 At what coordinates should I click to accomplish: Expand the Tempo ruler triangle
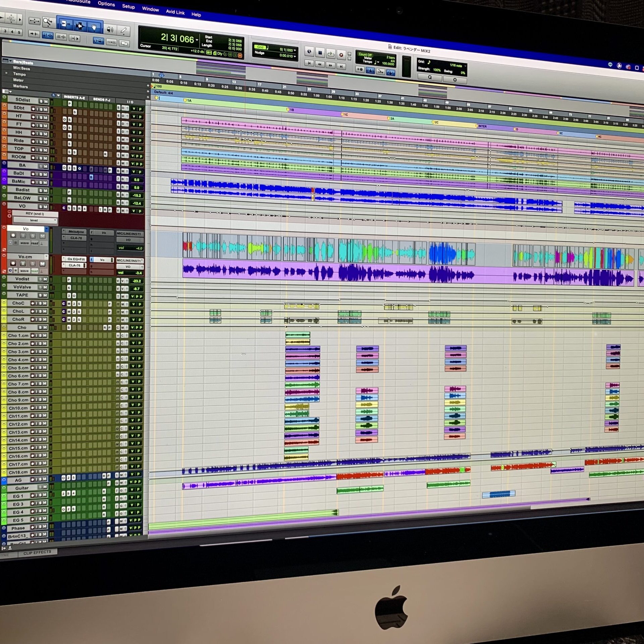pos(6,73)
